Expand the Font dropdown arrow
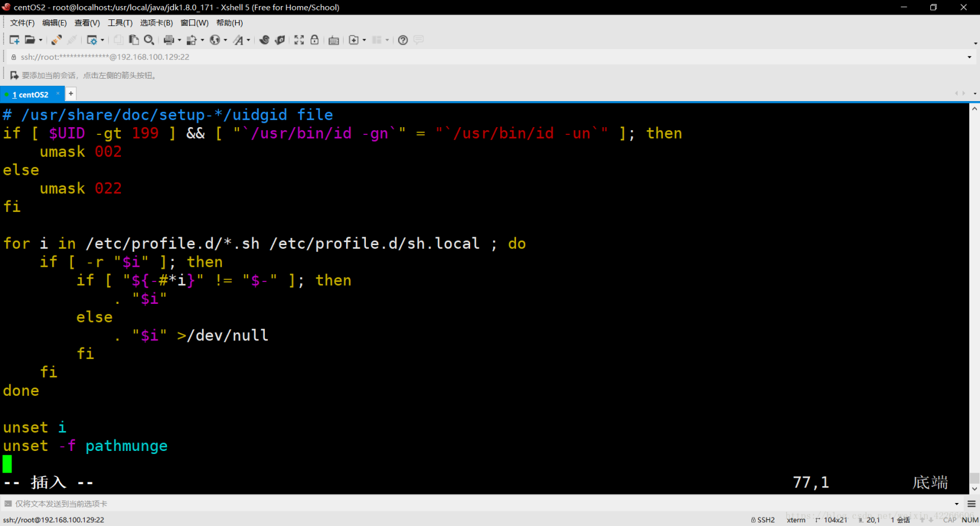The width and height of the screenshot is (980, 526). pyautogui.click(x=248, y=40)
